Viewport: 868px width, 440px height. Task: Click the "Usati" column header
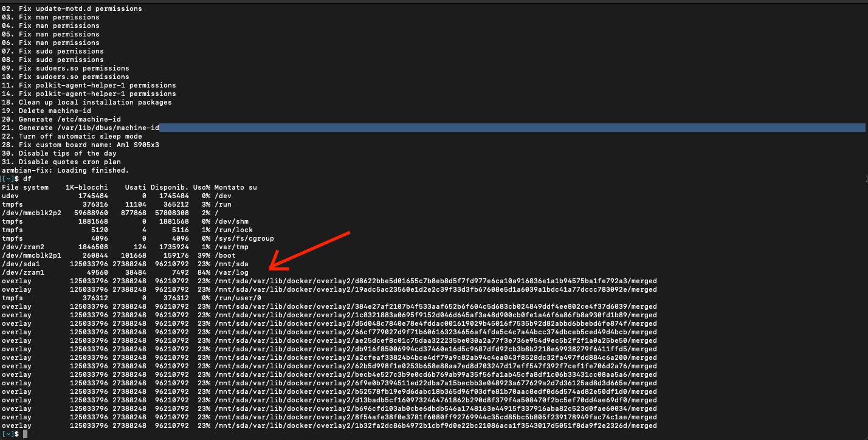[x=136, y=187]
